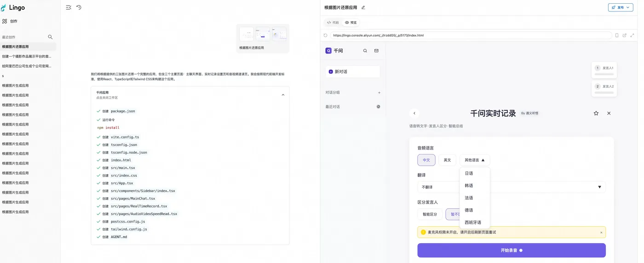This screenshot has width=644, height=263.
Task: Collapse the sidebar with the menu-fold icon
Action: click(x=69, y=7)
